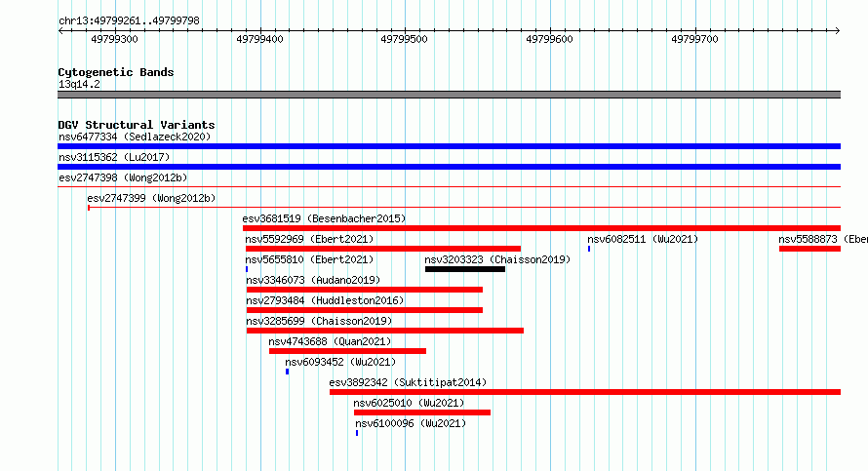Image resolution: width=868 pixels, height=471 pixels.
Task: Select the red esv3681519 variant bar
Action: [541, 228]
